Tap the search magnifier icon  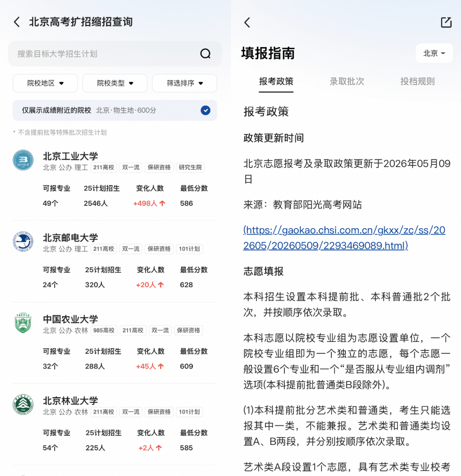coord(205,54)
